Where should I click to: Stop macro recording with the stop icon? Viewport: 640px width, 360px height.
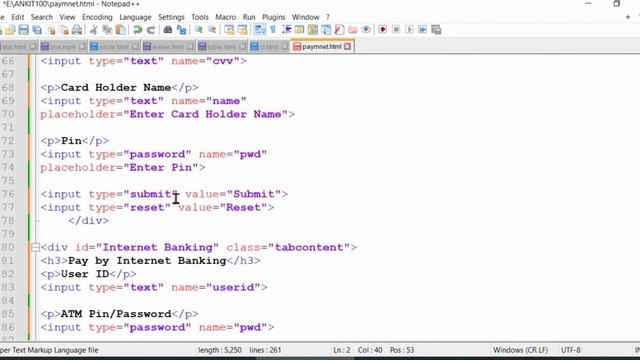[396, 30]
